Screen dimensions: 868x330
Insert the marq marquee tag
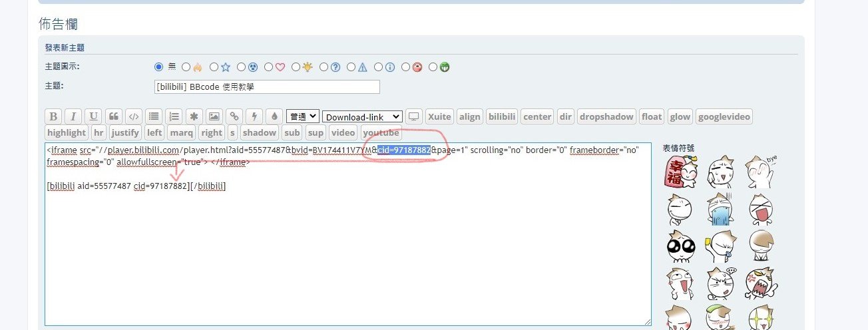click(x=180, y=132)
